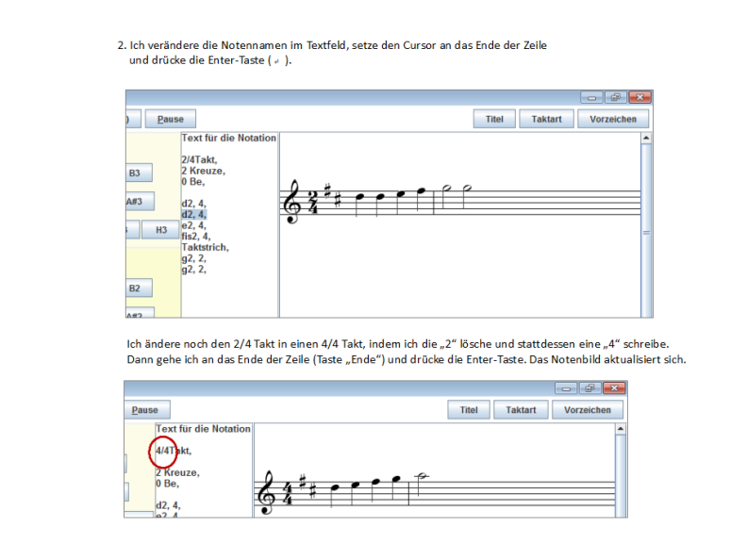Click the H3 note key
This screenshot has width=747, height=560.
160,230
